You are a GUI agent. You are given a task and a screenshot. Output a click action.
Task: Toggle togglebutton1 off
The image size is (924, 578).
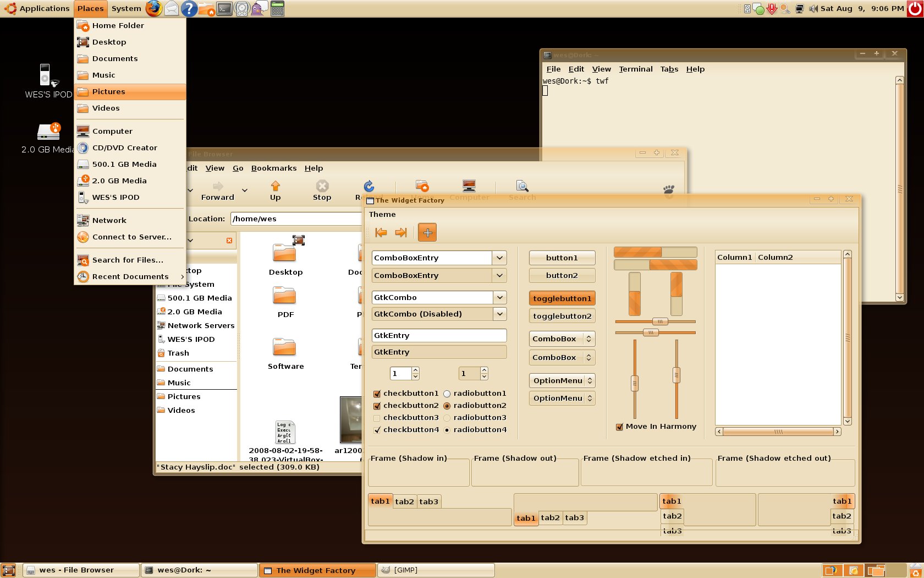tap(562, 298)
